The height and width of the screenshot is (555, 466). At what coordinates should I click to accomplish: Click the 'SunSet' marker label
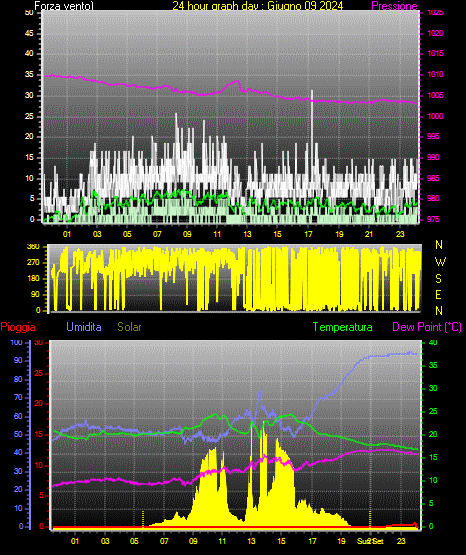pos(370,541)
